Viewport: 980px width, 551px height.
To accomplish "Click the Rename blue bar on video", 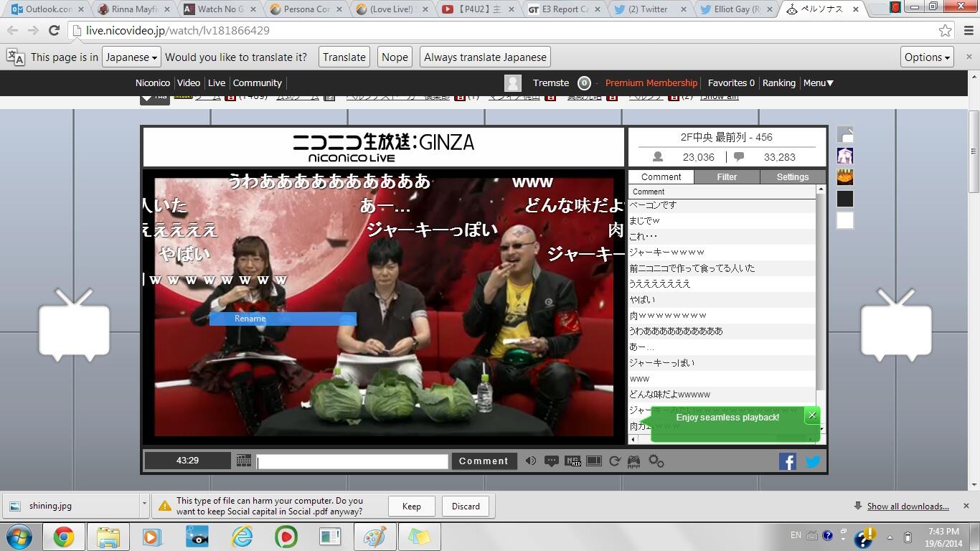I will [283, 319].
